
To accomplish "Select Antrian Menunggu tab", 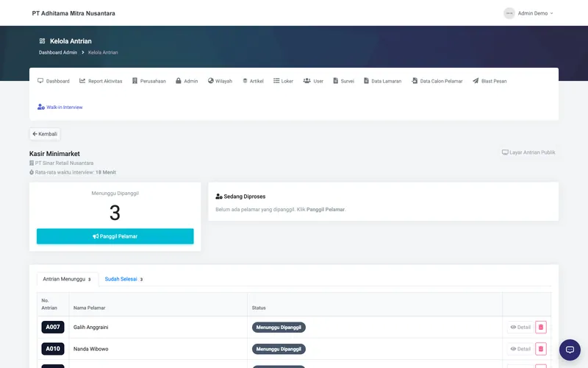I will click(x=68, y=279).
